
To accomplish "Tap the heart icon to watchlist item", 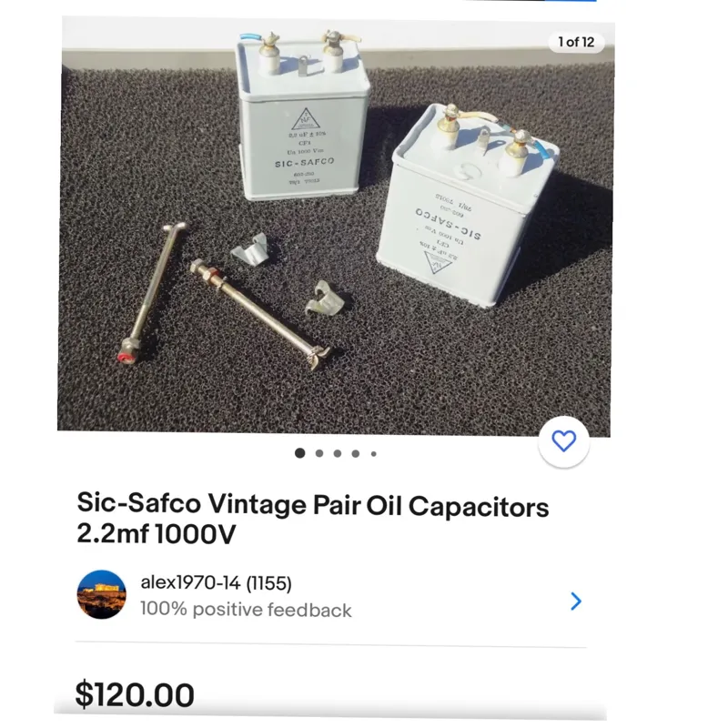I will click(564, 441).
